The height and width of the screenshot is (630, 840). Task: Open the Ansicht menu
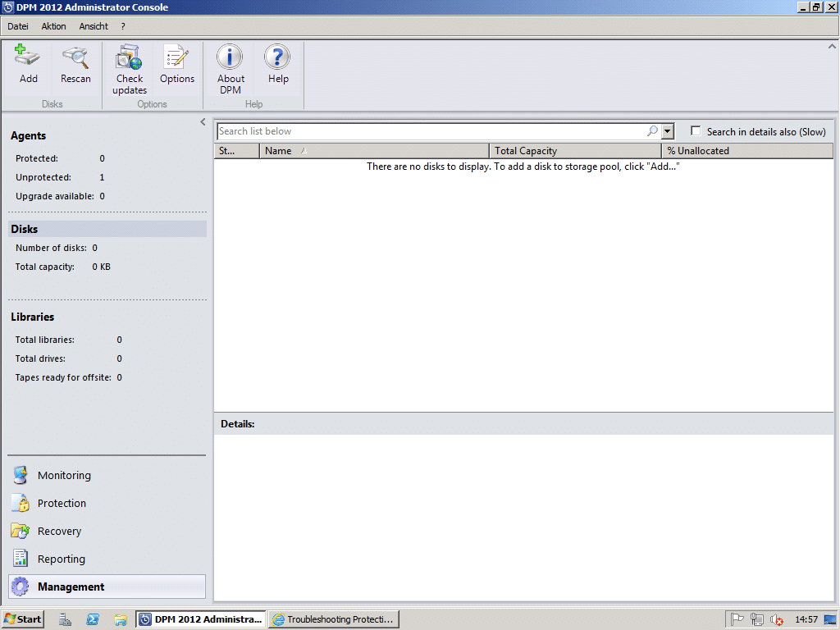point(94,26)
